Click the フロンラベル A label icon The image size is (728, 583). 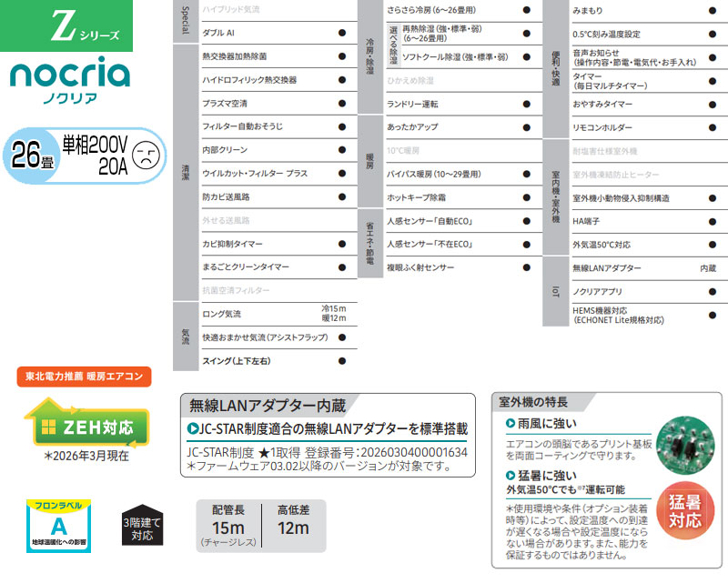coord(58,526)
